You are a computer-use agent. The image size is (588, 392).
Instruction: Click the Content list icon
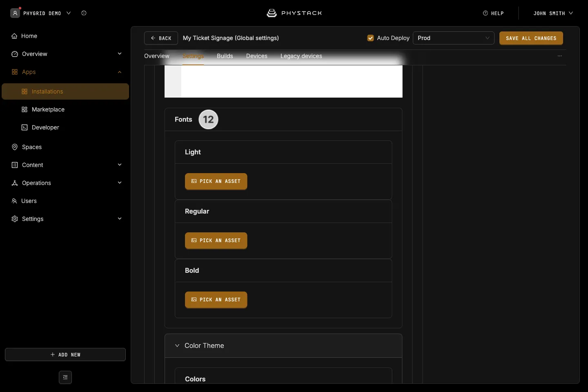click(x=15, y=165)
